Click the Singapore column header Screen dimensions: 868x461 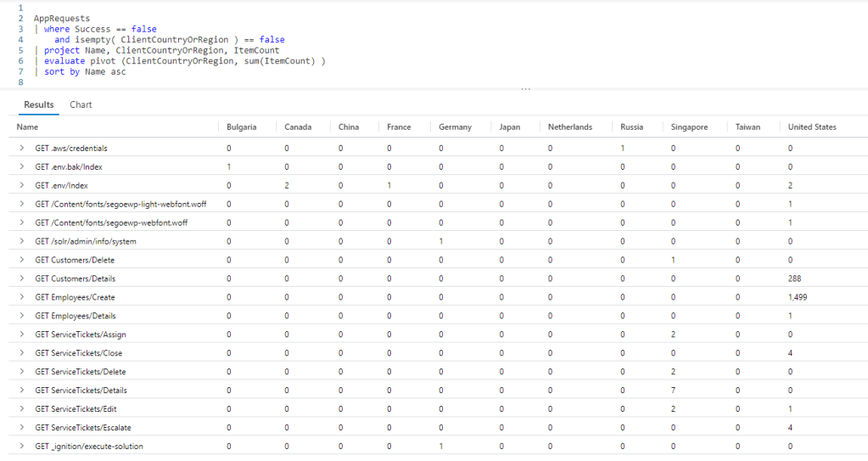pos(689,127)
